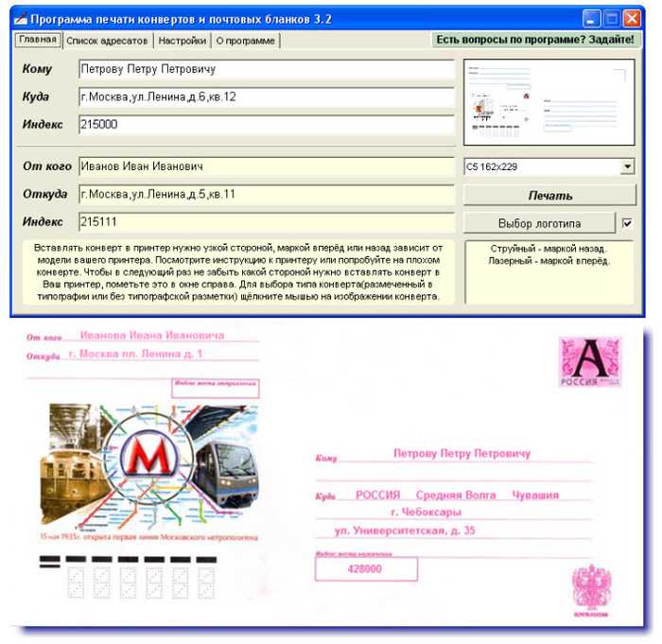Image resolution: width=662 pixels, height=644 pixels.
Task: Click the index 428000 on the sample envelope
Action: (x=365, y=569)
